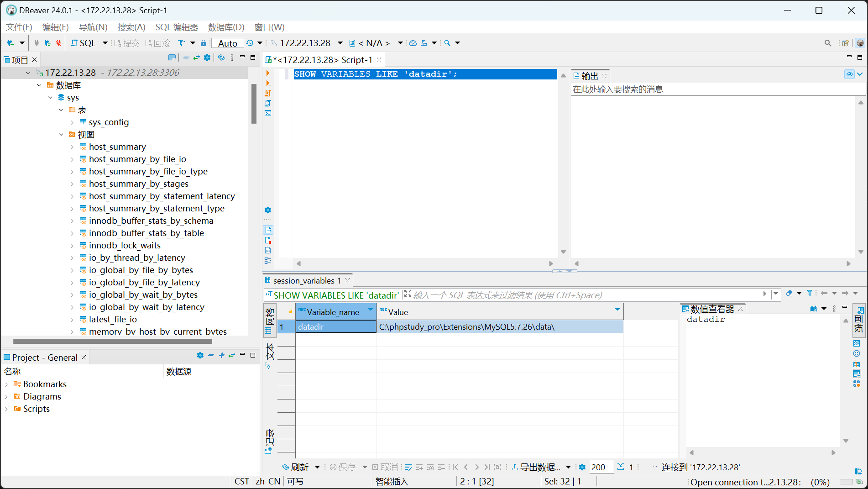The width and height of the screenshot is (868, 489).
Task: Click the reconnect icon in the main toolbar
Action: [47, 43]
